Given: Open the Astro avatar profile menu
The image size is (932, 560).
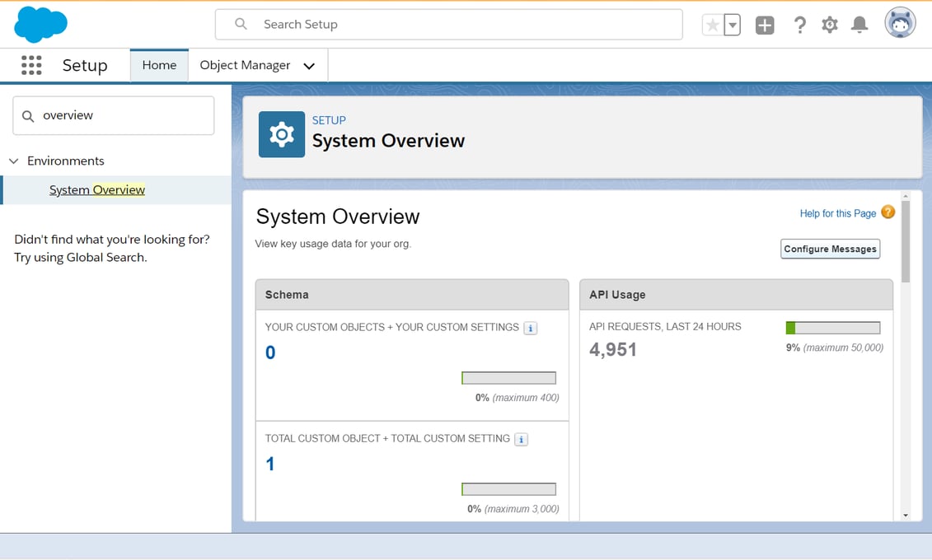Looking at the screenshot, I should tap(899, 22).
